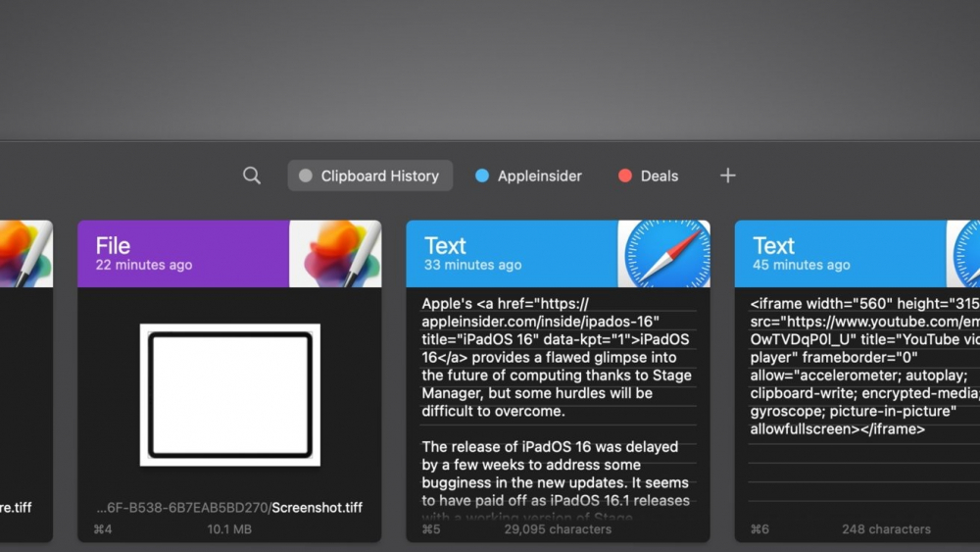
Task: Click the gray dot beside Clipboard History
Action: 305,176
